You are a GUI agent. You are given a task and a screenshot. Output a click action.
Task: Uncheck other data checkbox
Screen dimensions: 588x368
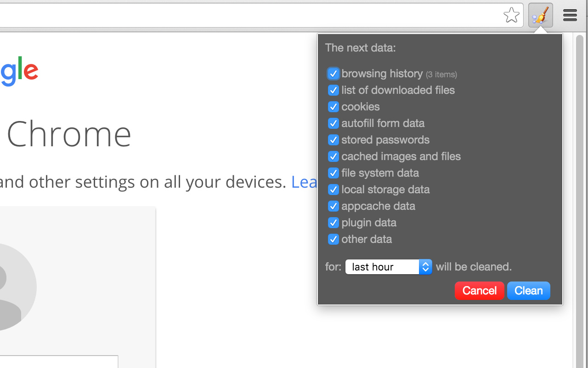pyautogui.click(x=333, y=239)
